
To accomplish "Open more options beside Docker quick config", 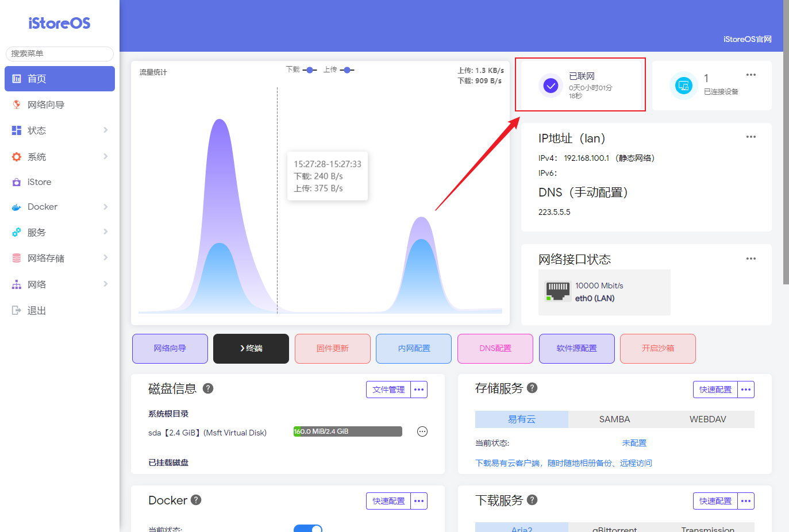I will point(419,501).
